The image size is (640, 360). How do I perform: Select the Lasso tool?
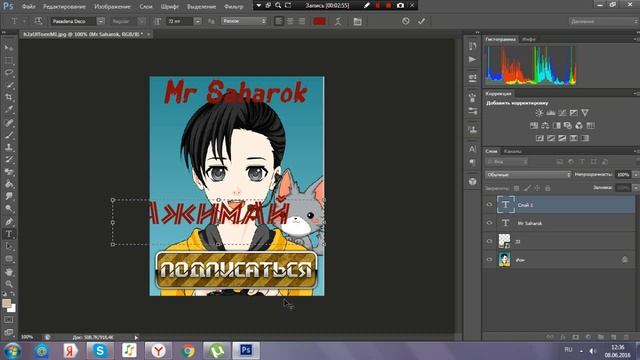[x=9, y=73]
